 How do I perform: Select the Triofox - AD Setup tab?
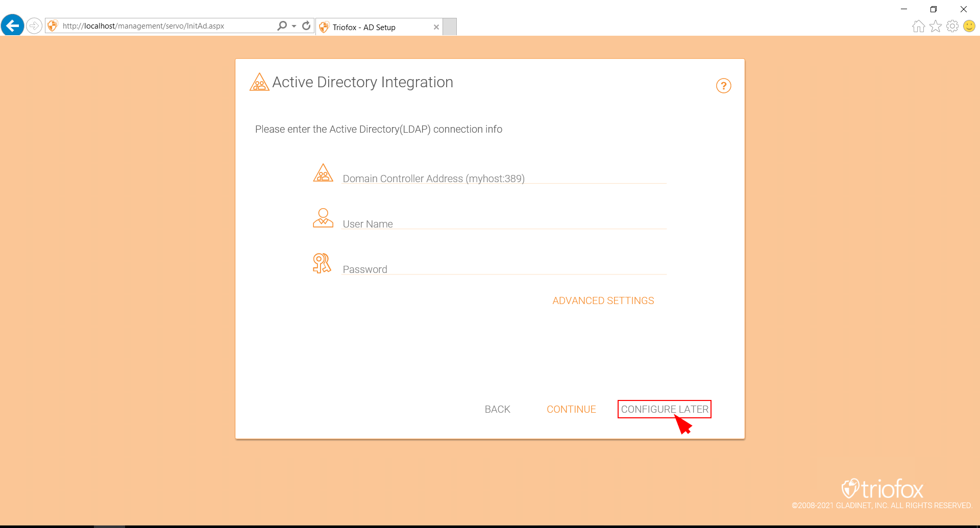[x=379, y=27]
